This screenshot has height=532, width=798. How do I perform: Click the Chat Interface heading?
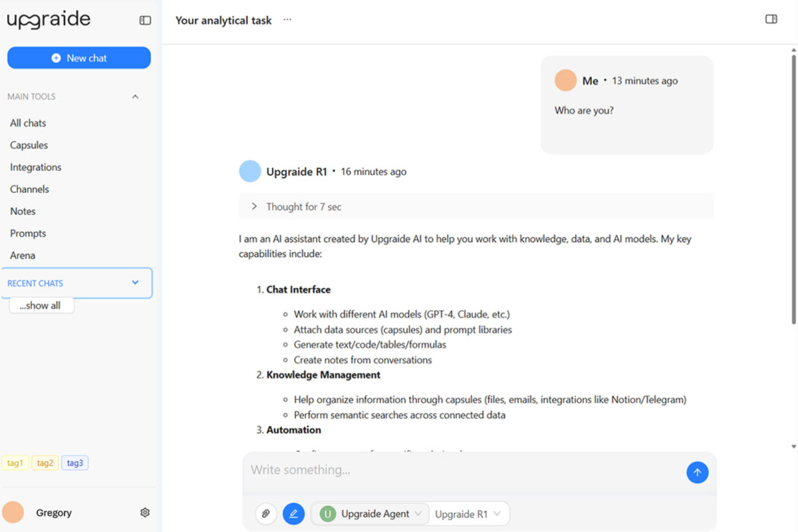click(299, 289)
